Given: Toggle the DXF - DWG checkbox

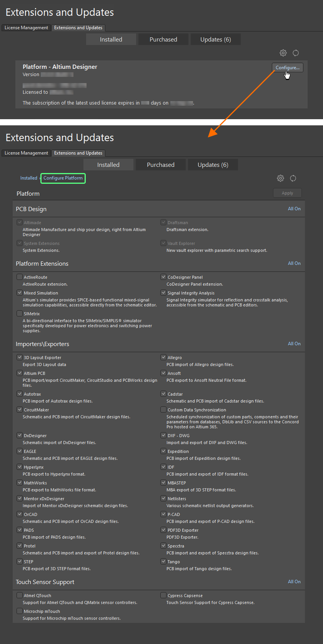Looking at the screenshot, I should point(163,435).
